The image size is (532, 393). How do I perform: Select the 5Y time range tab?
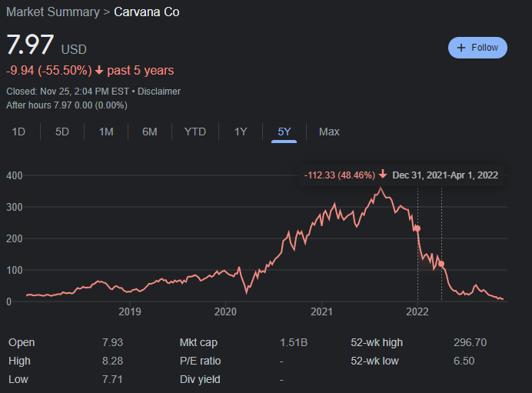click(284, 132)
